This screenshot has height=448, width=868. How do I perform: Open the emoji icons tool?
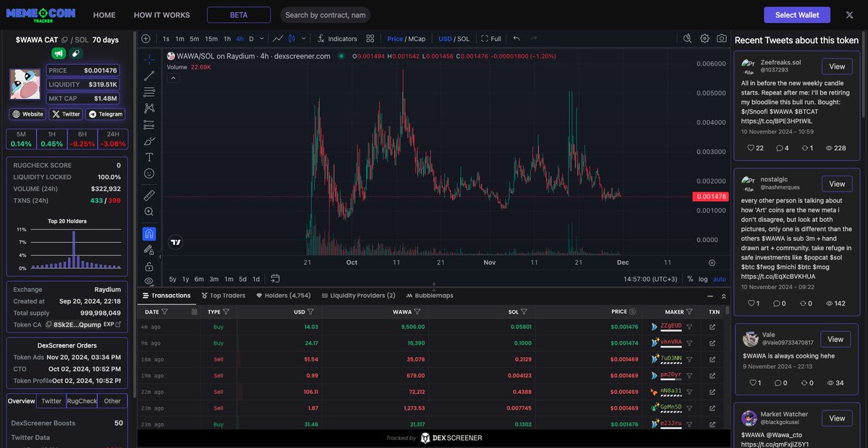[149, 173]
